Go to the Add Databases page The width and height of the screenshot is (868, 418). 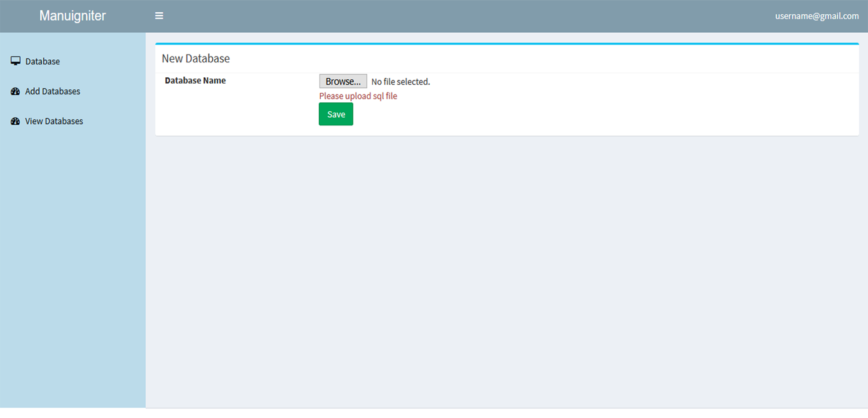pyautogui.click(x=53, y=91)
